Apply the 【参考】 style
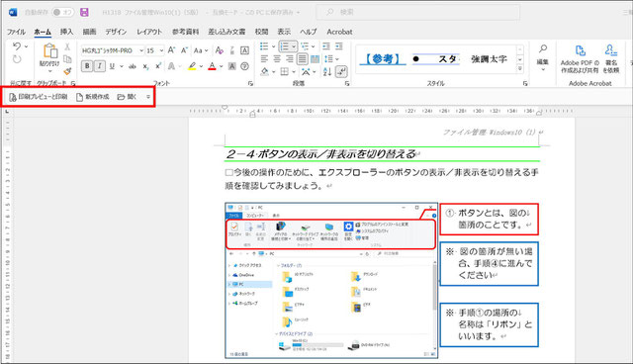633x364 pixels. tap(382, 59)
